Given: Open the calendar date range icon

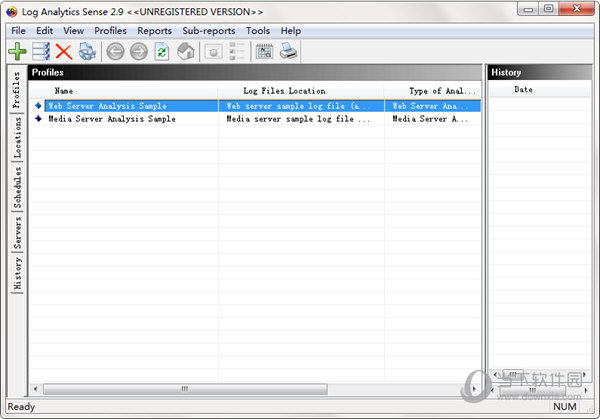Looking at the screenshot, I should click(x=264, y=52).
